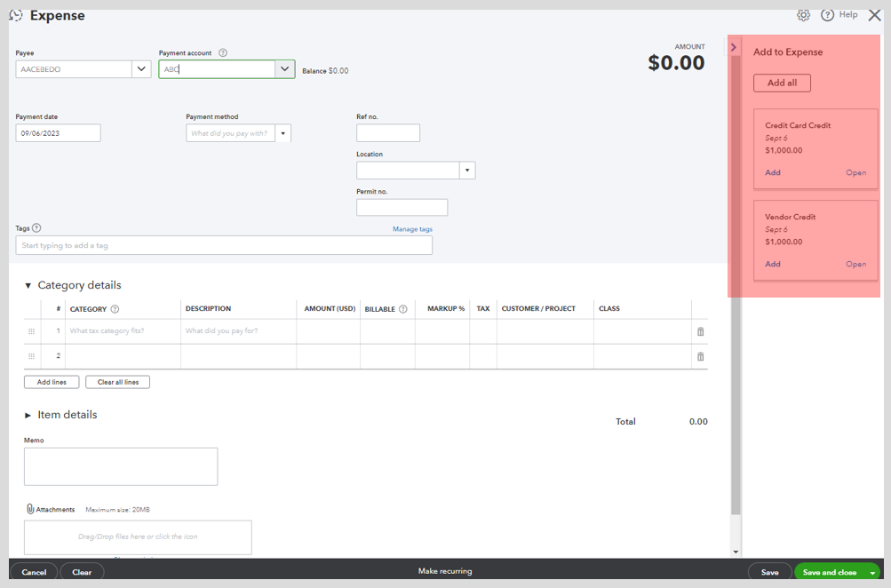Viewport: 891px width, 588px height.
Task: Toggle the Billable checkbox on line 1
Action: [386, 330]
